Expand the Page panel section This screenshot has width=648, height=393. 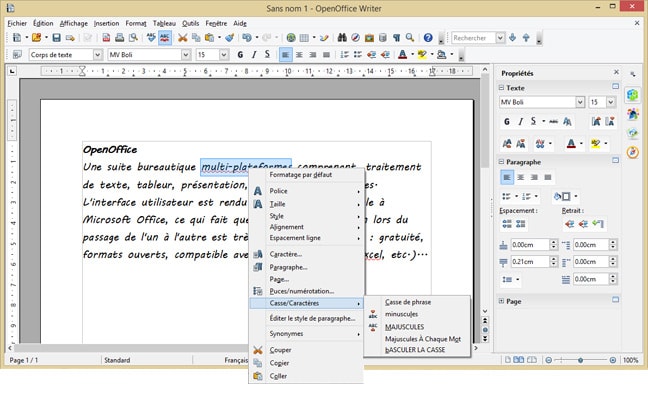[x=501, y=301]
